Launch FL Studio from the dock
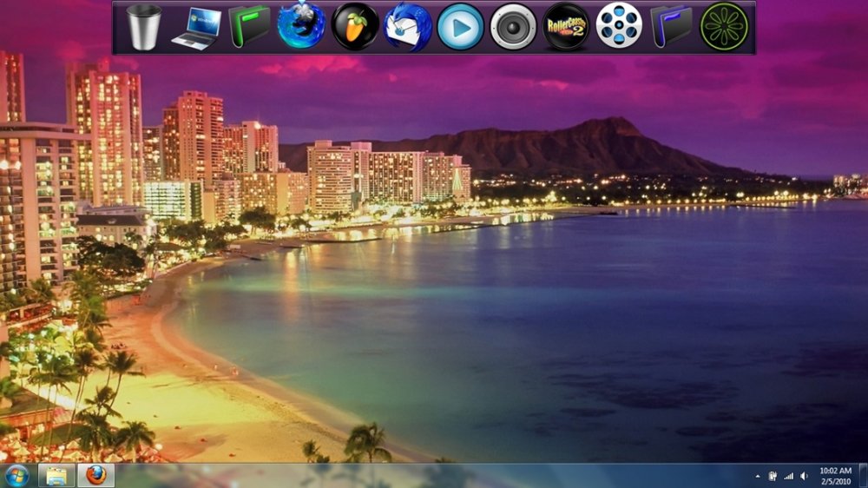The height and width of the screenshot is (488, 868). (355, 27)
